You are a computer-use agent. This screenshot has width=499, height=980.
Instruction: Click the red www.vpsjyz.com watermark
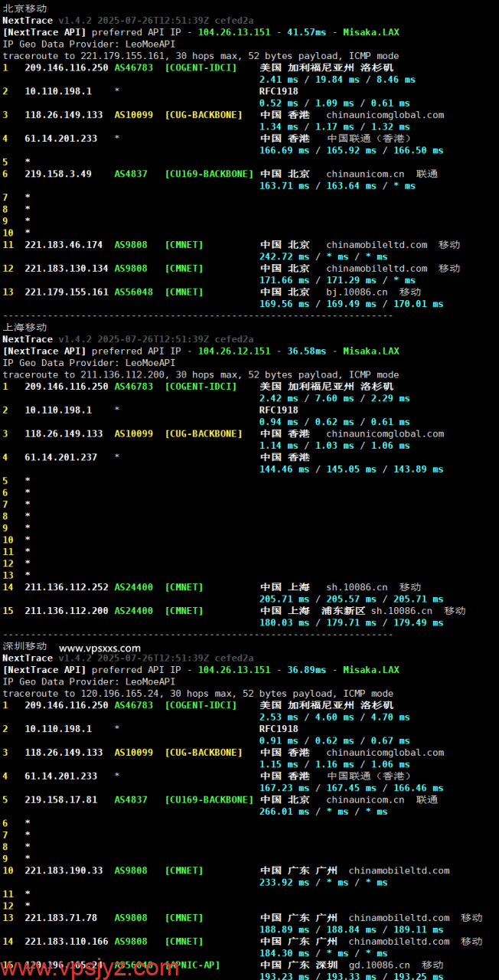90,969
